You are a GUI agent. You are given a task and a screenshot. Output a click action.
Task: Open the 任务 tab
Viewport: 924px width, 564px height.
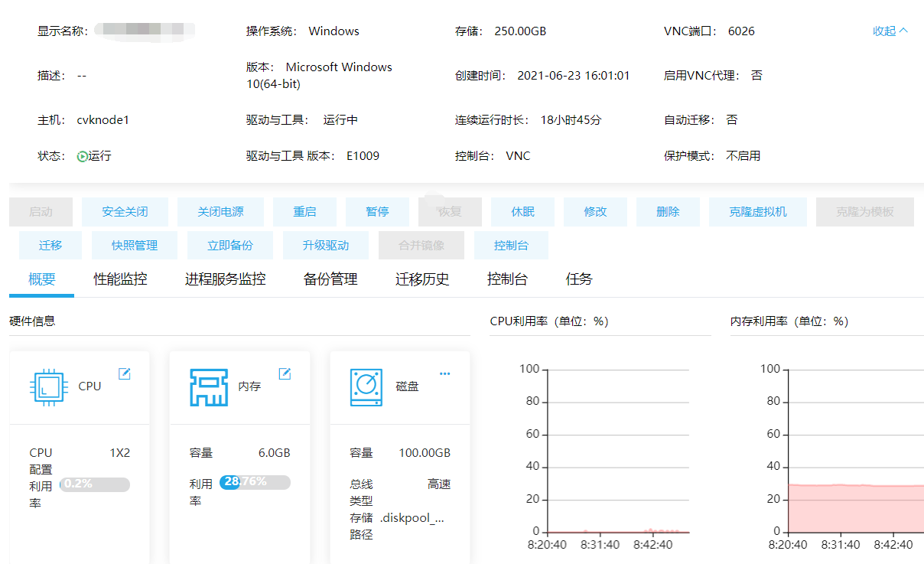click(579, 279)
